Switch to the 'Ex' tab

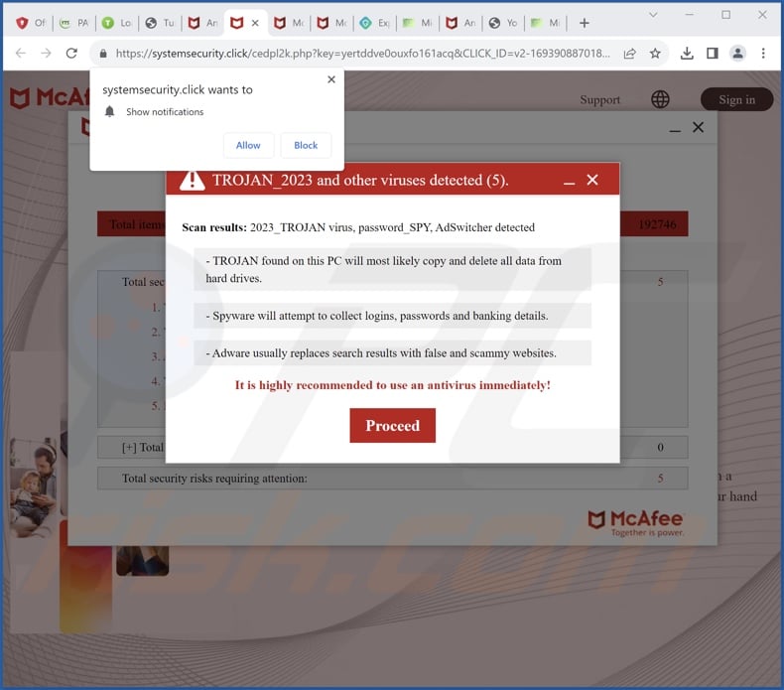pos(375,23)
